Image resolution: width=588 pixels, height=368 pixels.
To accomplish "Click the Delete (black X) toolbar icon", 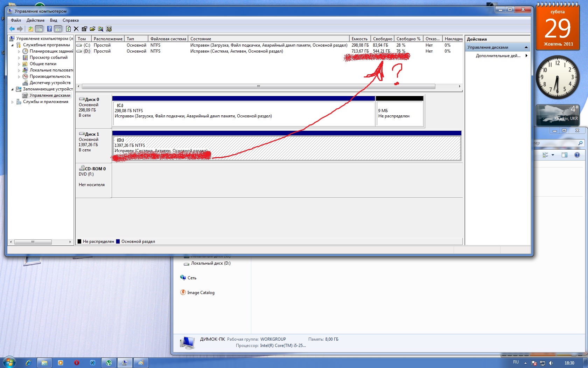I will tap(76, 29).
